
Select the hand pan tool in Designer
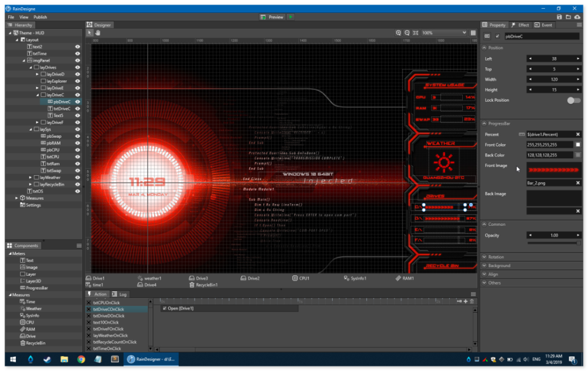pos(98,33)
